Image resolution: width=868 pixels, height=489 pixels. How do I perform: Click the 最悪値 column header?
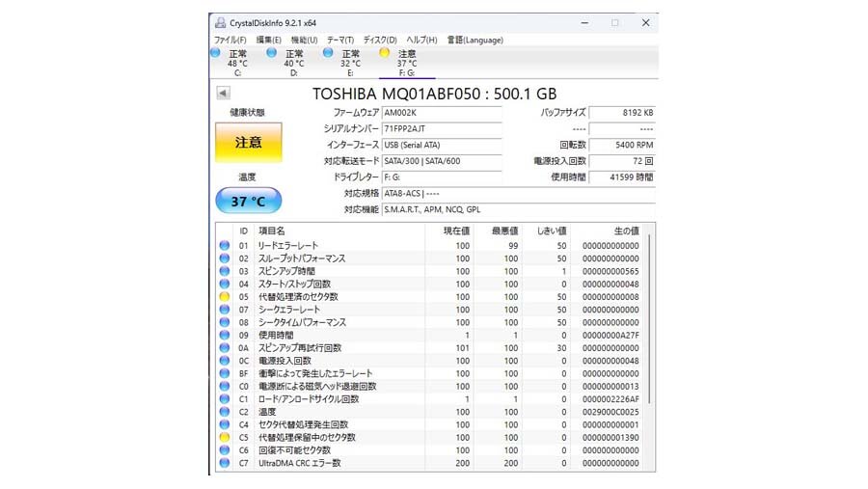coord(498,231)
